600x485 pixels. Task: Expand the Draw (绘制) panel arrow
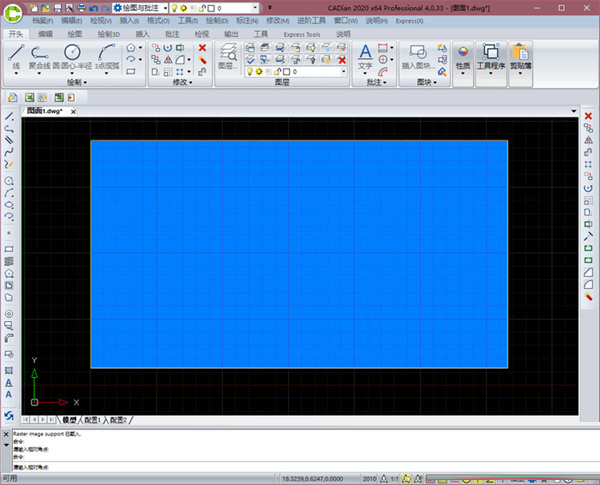(87, 82)
